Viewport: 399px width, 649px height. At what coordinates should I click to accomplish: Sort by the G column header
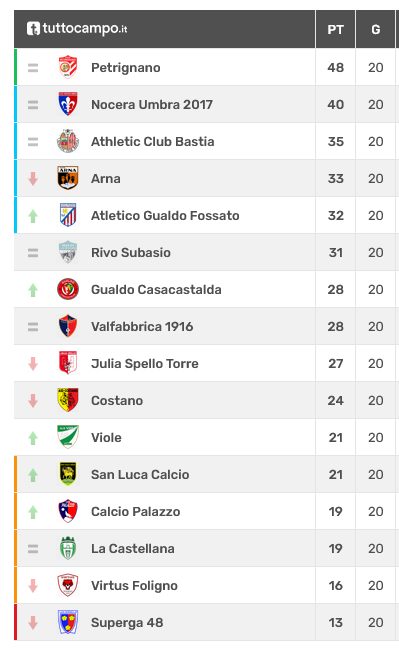375,29
